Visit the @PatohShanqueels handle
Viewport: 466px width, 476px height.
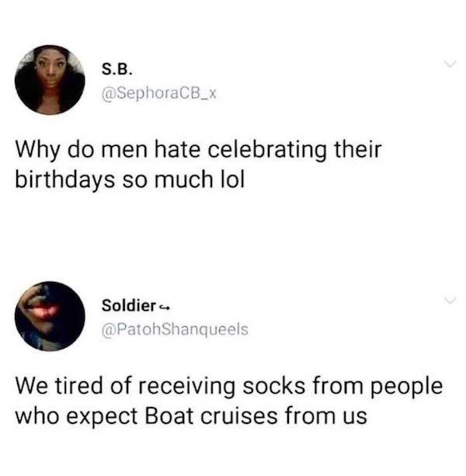(175, 329)
